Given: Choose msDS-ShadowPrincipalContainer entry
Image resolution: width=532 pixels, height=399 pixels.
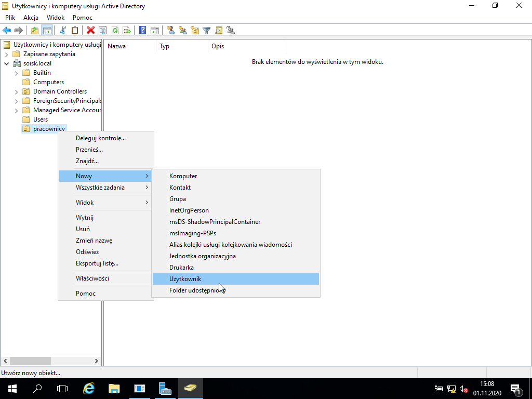Looking at the screenshot, I should (236, 222).
